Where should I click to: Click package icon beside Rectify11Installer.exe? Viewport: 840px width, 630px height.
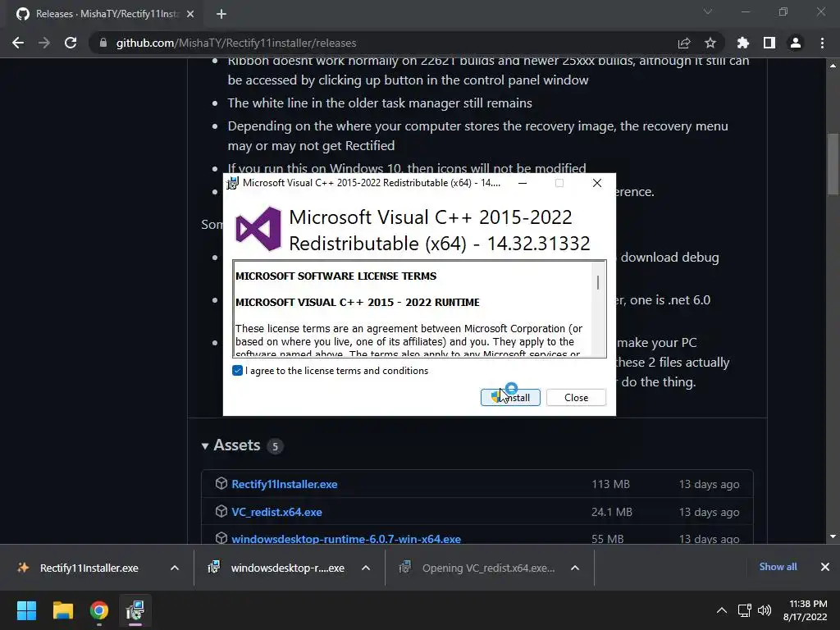pos(221,484)
